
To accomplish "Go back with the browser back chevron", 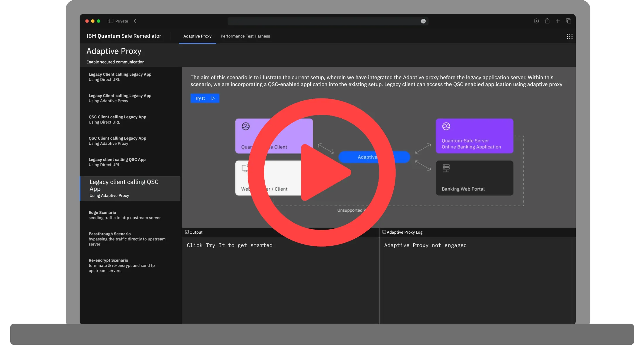I will [135, 21].
